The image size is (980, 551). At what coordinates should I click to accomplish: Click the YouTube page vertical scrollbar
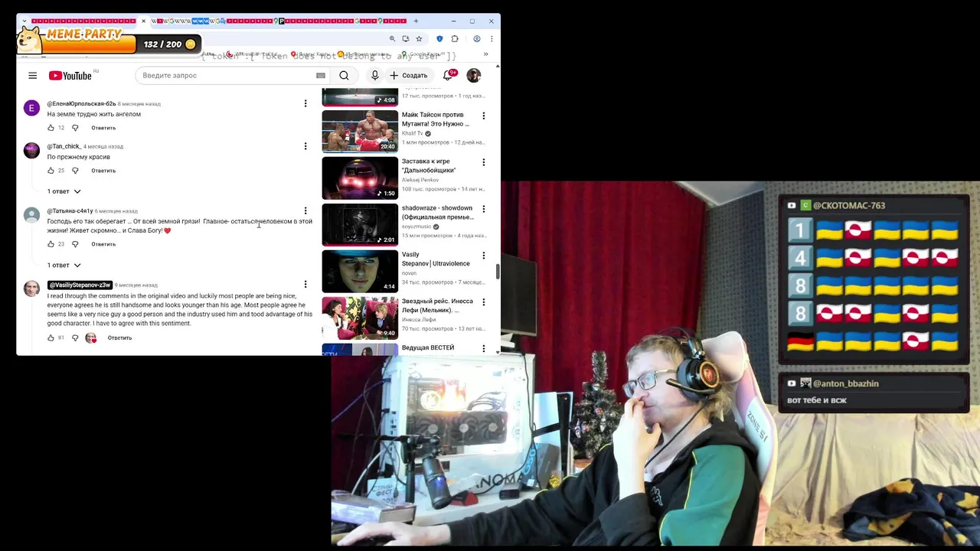pos(498,271)
